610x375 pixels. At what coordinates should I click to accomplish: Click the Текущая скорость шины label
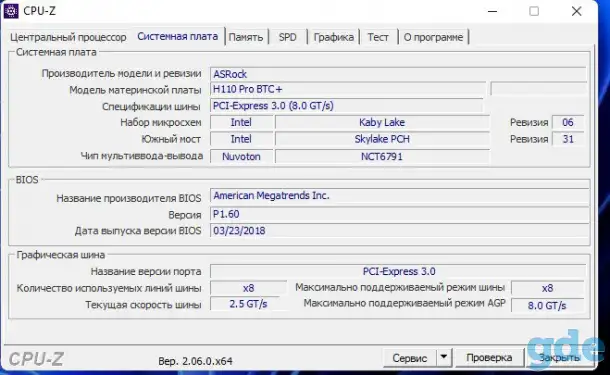pyautogui.click(x=143, y=305)
